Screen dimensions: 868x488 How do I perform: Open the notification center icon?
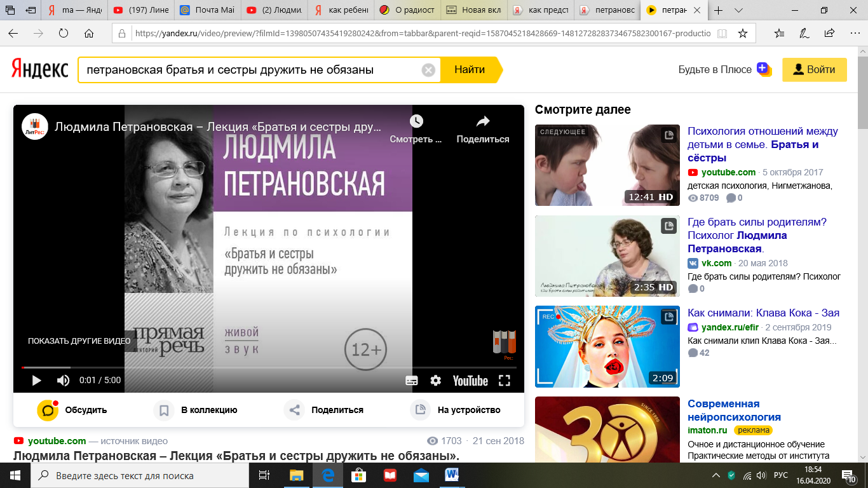tap(848, 475)
